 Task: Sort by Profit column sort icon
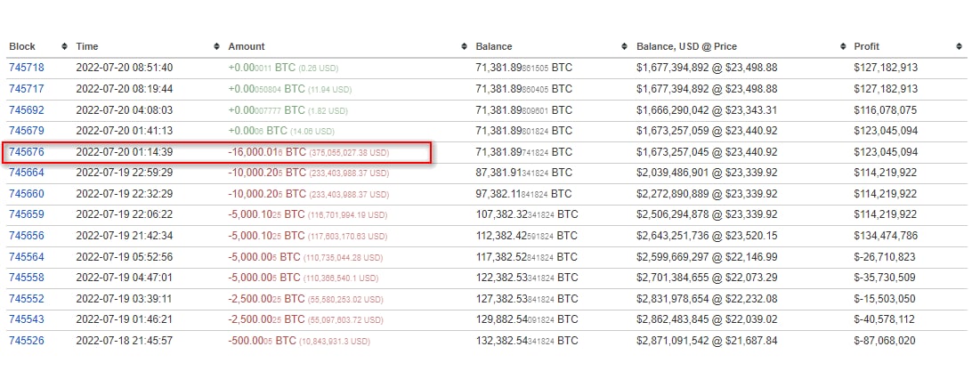click(959, 46)
